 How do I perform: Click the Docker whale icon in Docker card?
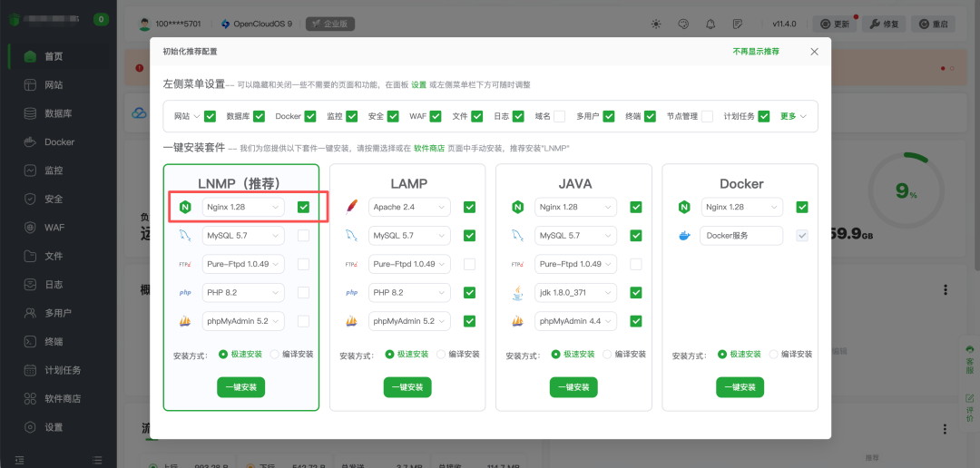pyautogui.click(x=684, y=236)
